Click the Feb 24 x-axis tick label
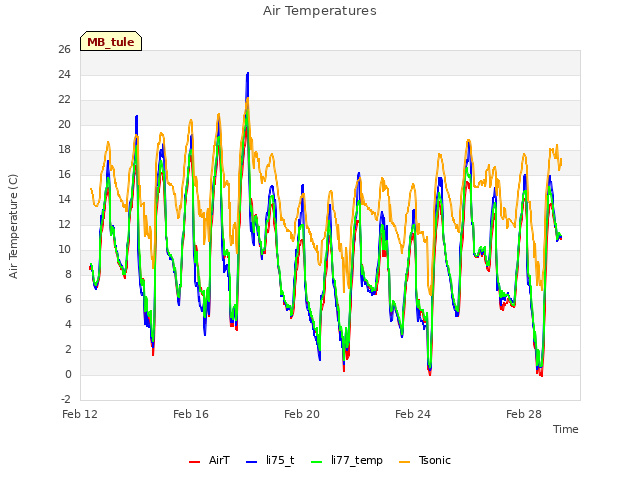The image size is (640, 480). (x=413, y=414)
